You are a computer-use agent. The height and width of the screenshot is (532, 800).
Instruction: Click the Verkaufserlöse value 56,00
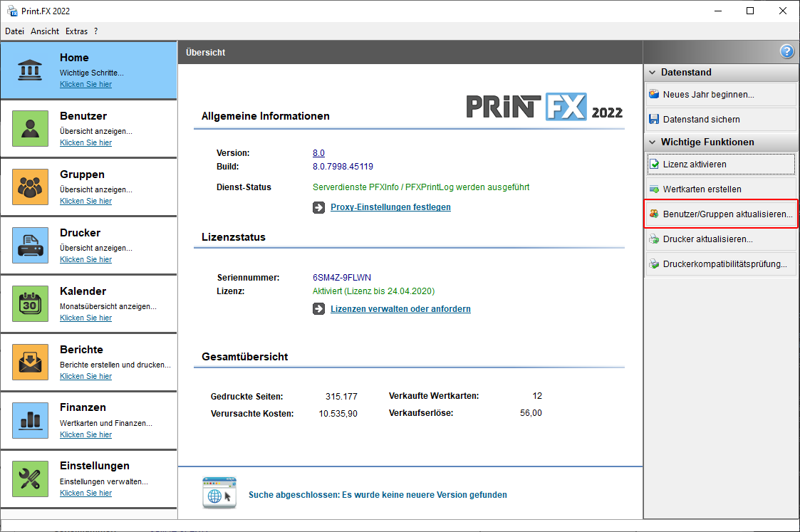point(531,413)
